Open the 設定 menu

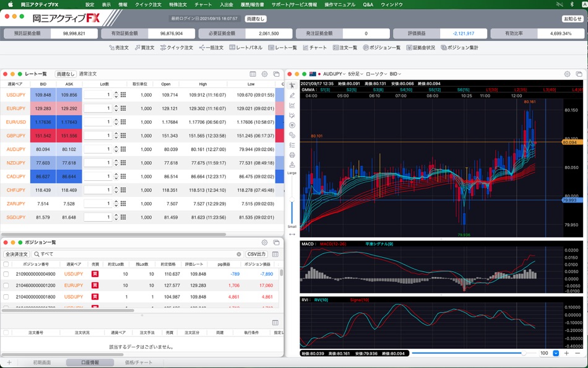point(90,4)
